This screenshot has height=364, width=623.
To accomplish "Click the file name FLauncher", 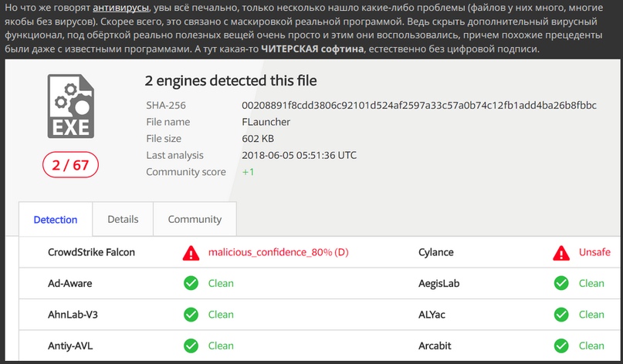I will tap(266, 122).
